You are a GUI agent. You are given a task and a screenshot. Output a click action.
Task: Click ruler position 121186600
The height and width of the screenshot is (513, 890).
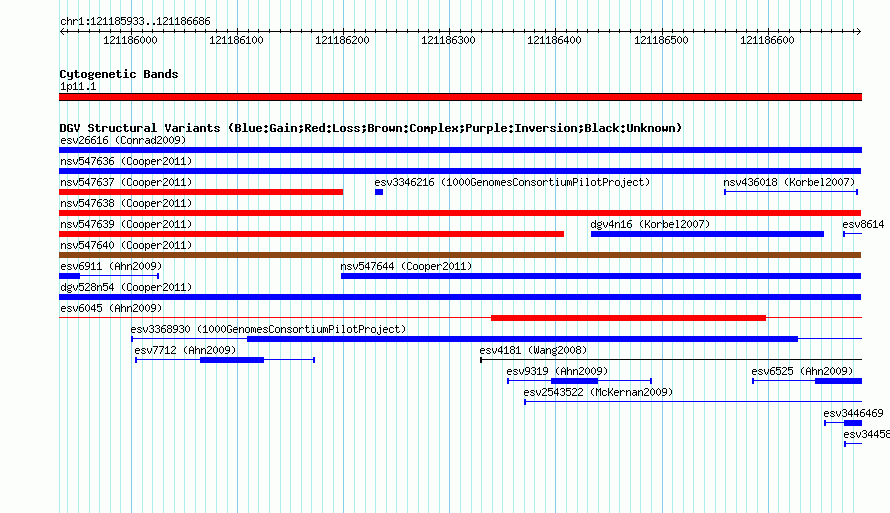coord(767,40)
